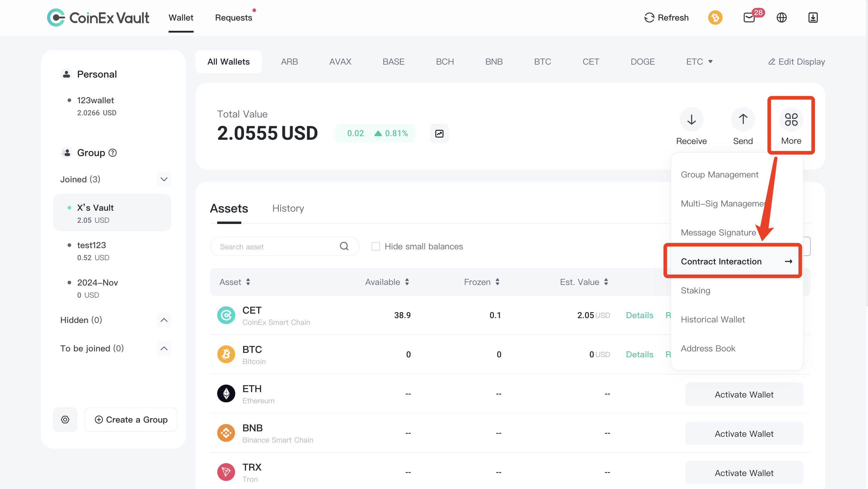This screenshot has width=868, height=489.
Task: Select the DOGE chain tab
Action: [x=643, y=62]
